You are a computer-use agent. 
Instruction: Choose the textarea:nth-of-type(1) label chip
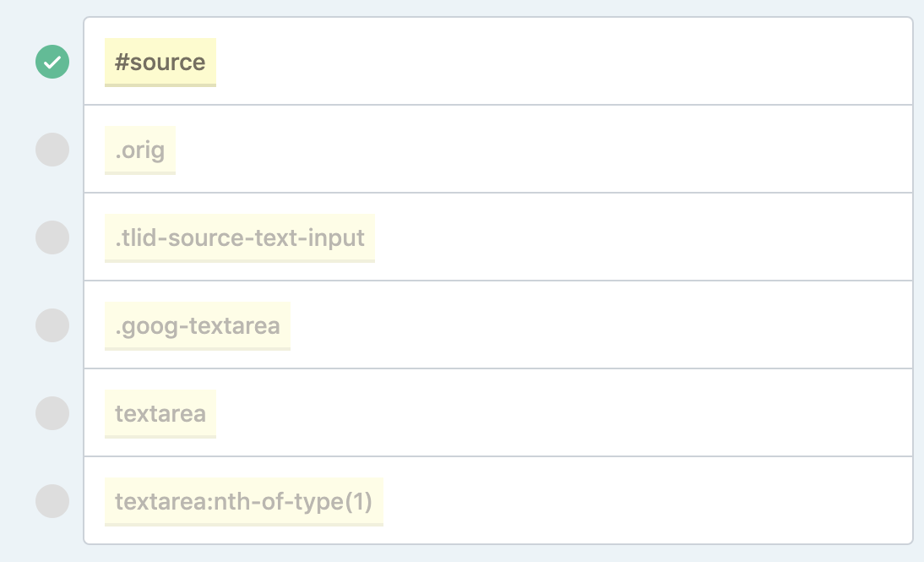pos(244,502)
